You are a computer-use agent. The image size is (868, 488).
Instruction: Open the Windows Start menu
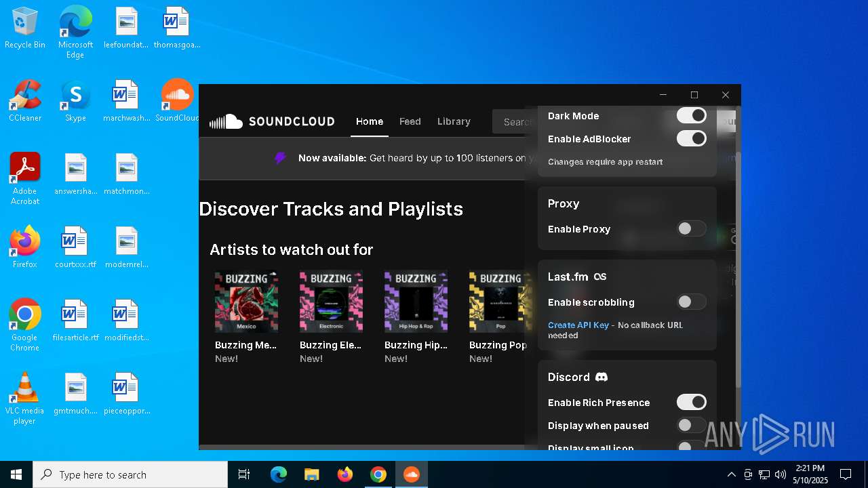click(16, 474)
